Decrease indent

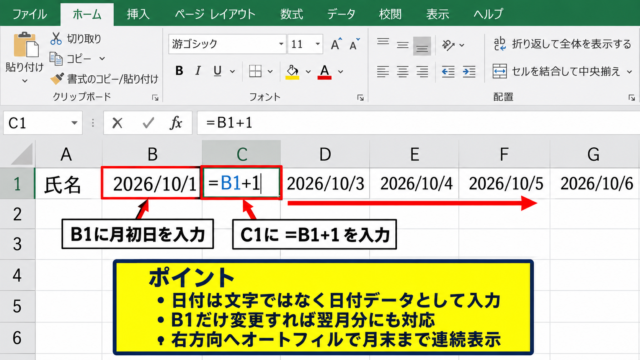[x=448, y=71]
